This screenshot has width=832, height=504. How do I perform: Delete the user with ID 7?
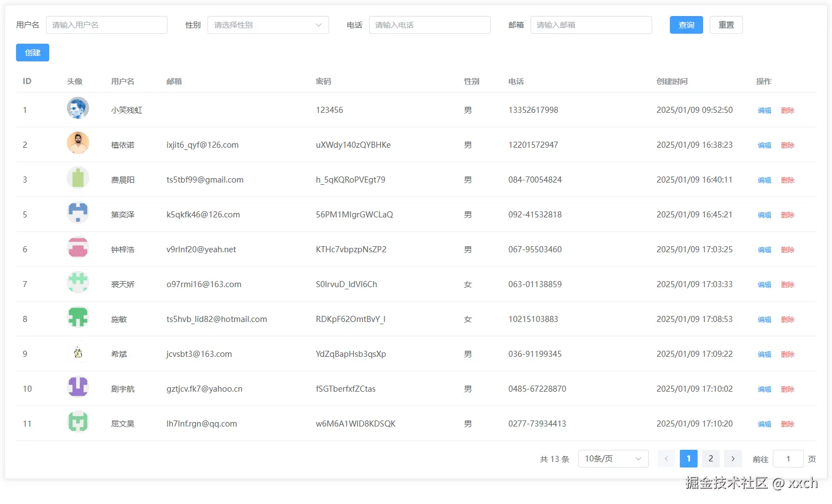coord(788,284)
